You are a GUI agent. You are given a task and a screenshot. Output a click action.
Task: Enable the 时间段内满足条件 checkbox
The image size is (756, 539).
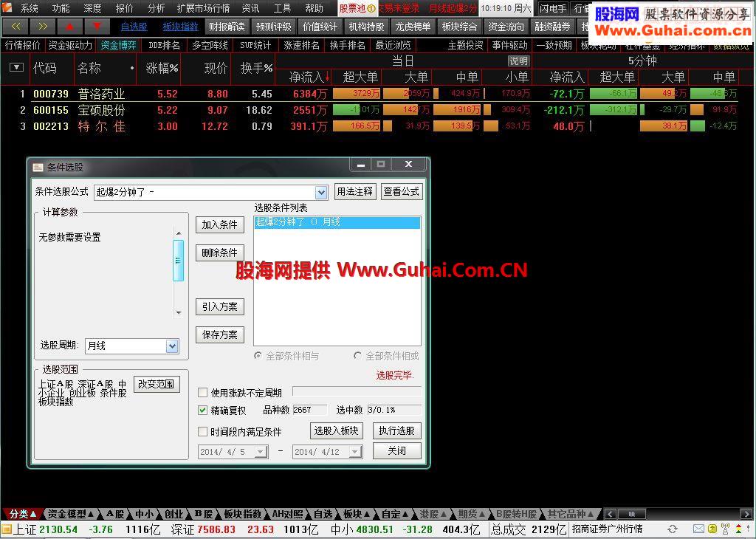[x=202, y=431]
